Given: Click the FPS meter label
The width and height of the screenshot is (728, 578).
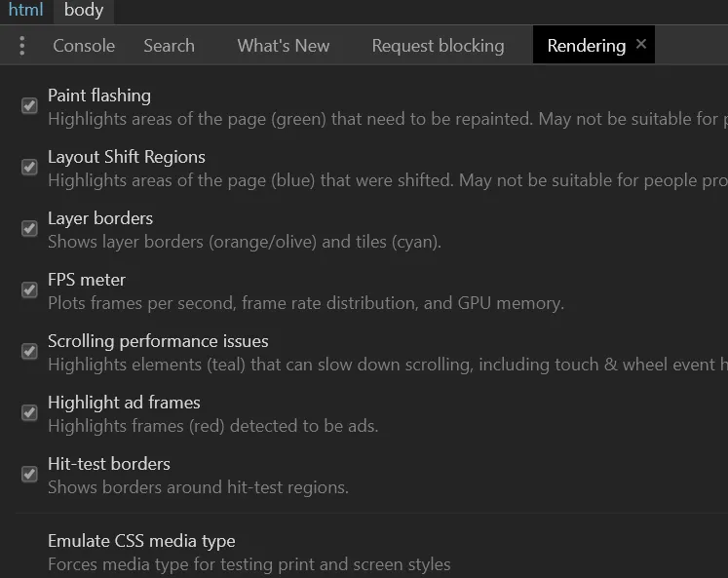Looking at the screenshot, I should [x=87, y=280].
